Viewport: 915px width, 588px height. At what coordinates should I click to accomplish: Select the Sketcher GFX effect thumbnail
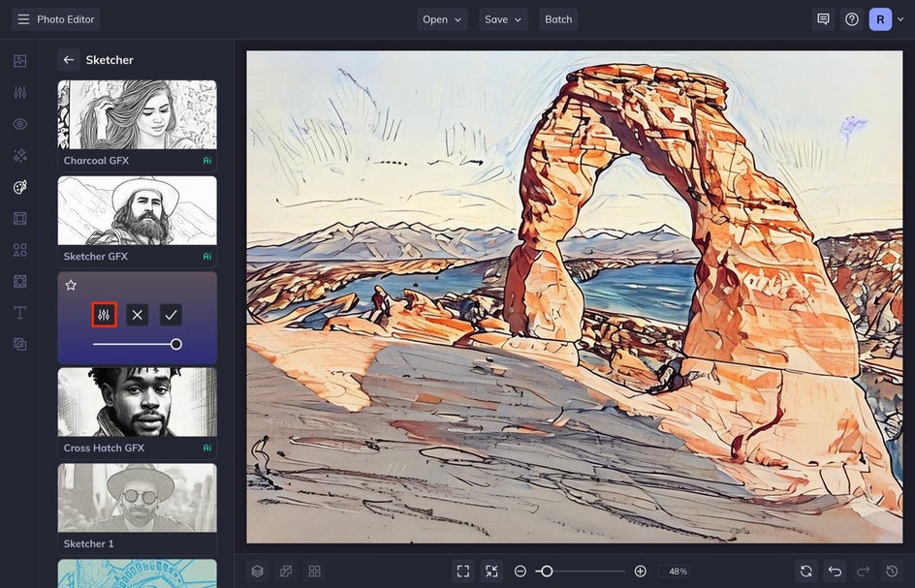137,210
